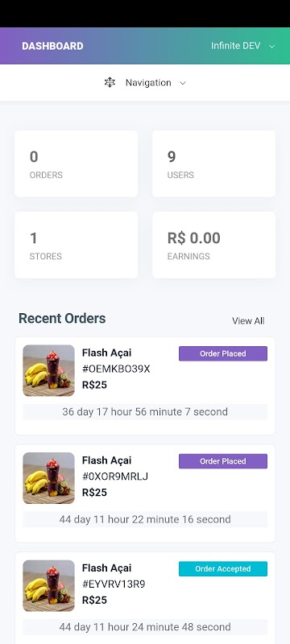Open order code #EYVRV13R9
This screenshot has height=644, width=290.
point(114,584)
